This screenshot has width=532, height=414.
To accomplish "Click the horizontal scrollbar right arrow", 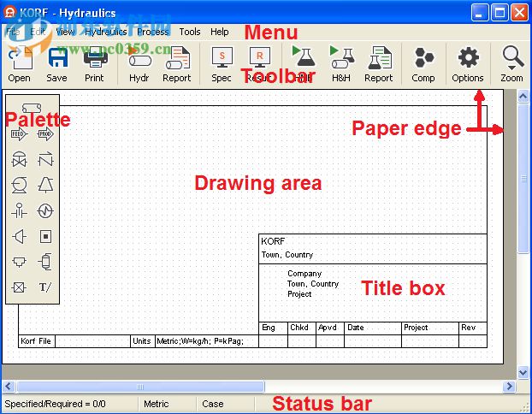I will 509,386.
